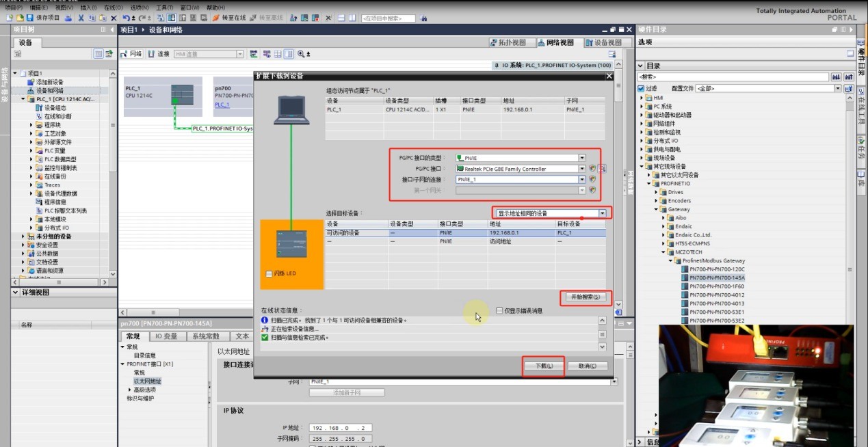
Task: Open the PG/PC接口 Realtek controller dropdown
Action: 582,169
